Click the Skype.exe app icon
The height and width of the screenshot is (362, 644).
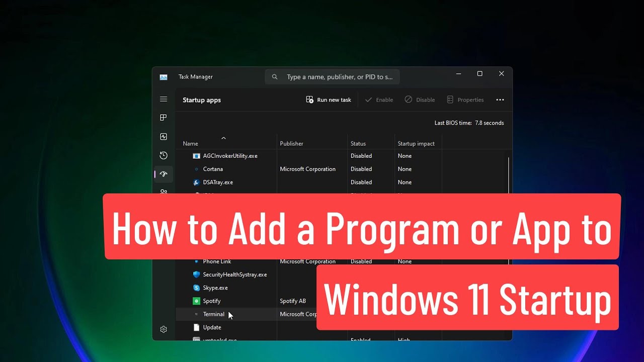pos(196,288)
